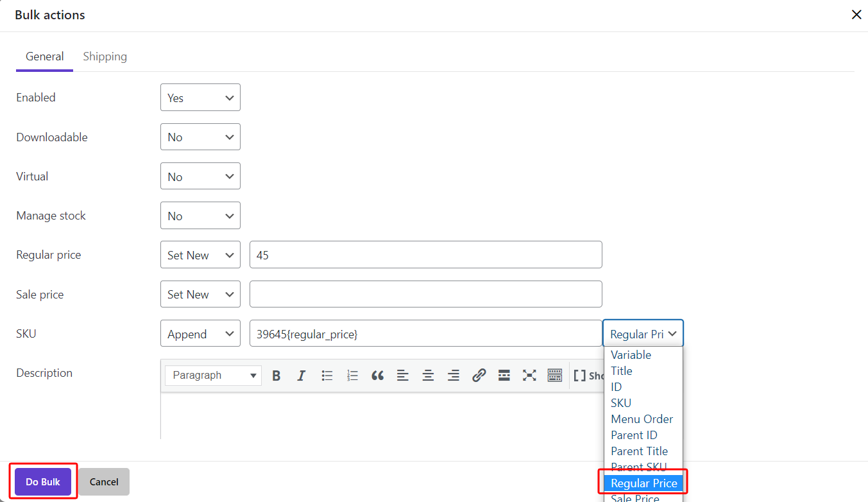Collapse the SKU variable dropdown

pyautogui.click(x=643, y=334)
